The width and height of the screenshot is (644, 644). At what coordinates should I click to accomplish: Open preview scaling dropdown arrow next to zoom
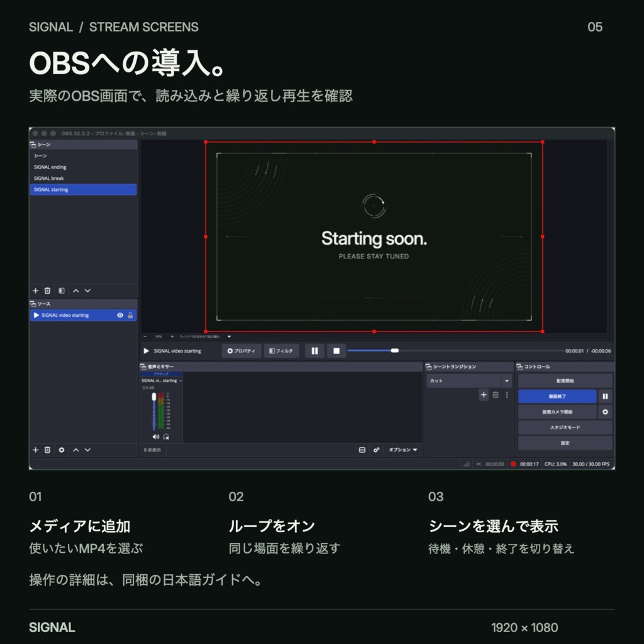click(229, 336)
